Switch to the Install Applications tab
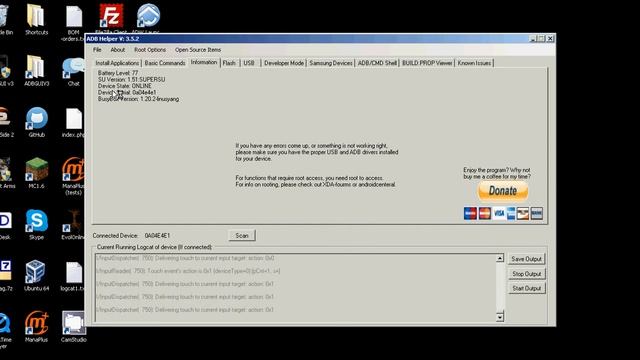640x360 pixels. tap(117, 63)
